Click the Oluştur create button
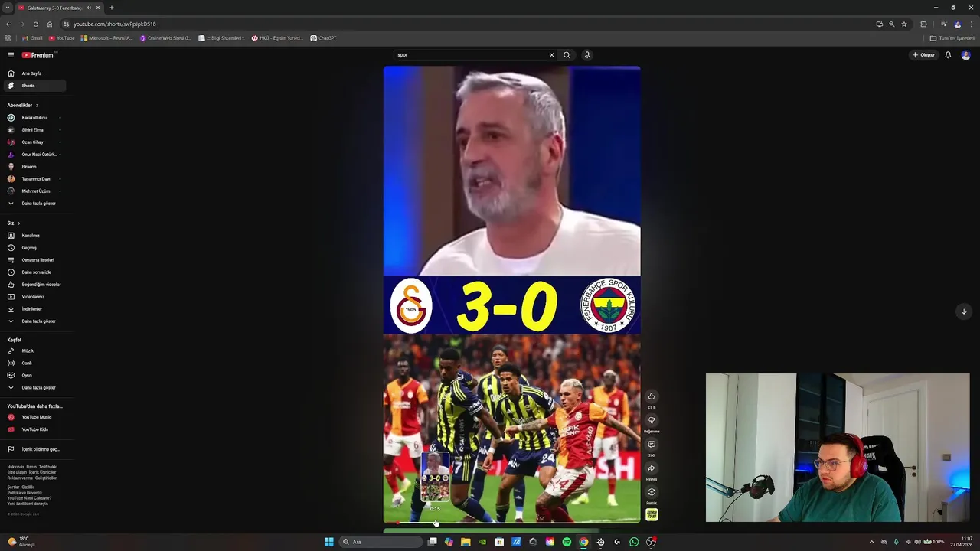Screen dimensions: 980x551 (923, 55)
